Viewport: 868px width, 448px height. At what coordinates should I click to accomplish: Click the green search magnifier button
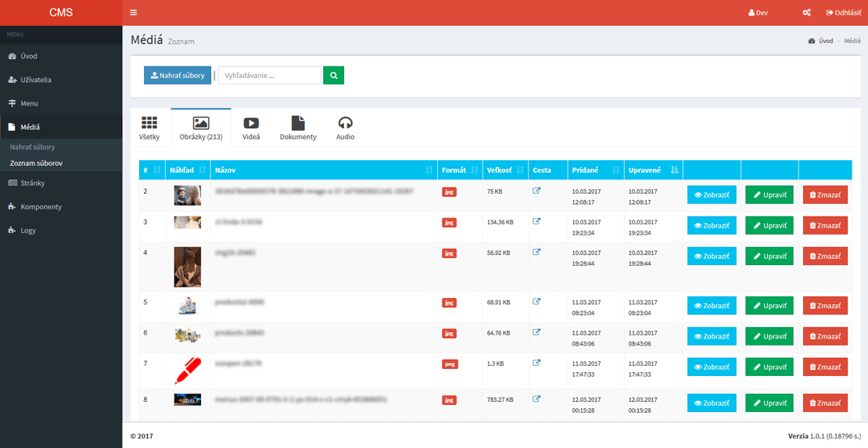pos(334,75)
